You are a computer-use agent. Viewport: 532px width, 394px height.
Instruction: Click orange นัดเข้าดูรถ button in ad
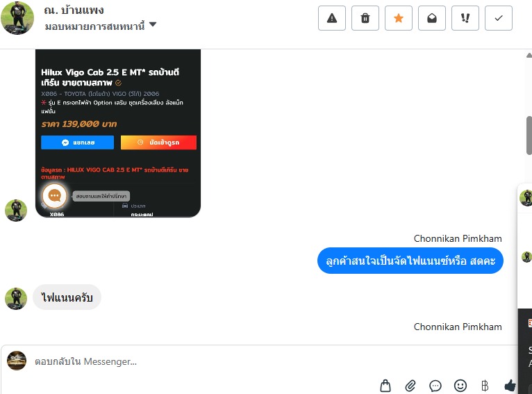[x=158, y=142]
